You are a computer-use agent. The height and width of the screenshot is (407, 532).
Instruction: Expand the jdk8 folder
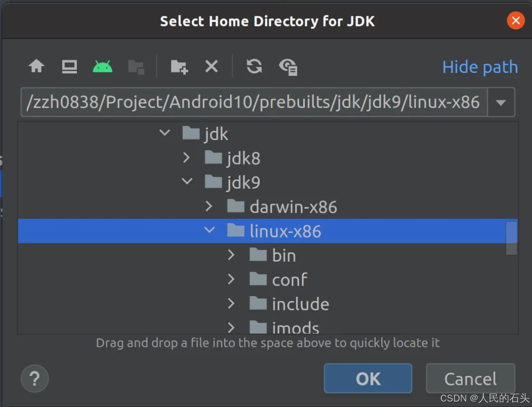tap(186, 157)
